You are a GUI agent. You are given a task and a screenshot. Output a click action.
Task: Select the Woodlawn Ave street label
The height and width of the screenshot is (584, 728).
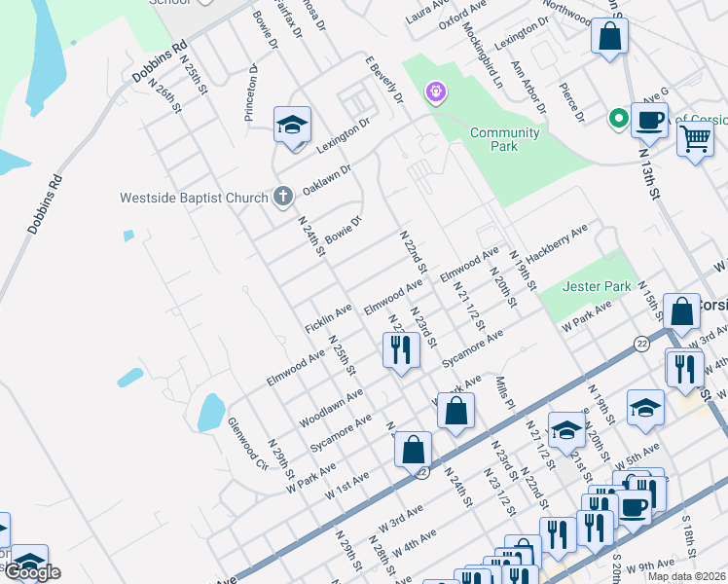click(331, 409)
